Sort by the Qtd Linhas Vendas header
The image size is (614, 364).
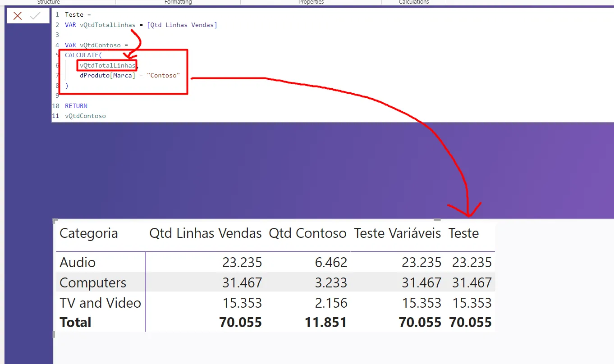click(x=206, y=233)
